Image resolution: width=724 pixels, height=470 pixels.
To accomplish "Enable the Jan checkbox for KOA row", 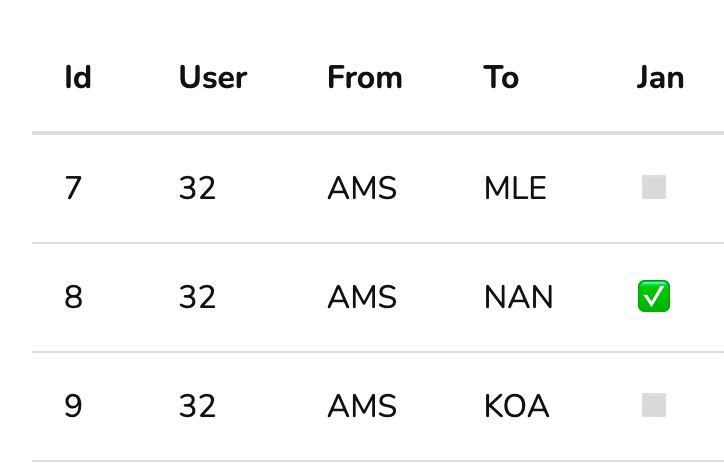I will (654, 406).
